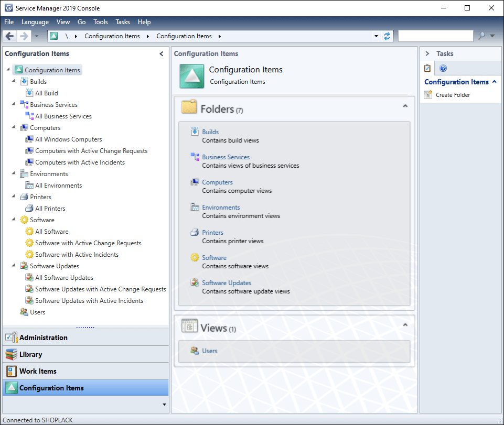The image size is (504, 425).
Task: Click the Administration wunderbar icon
Action: (11, 337)
